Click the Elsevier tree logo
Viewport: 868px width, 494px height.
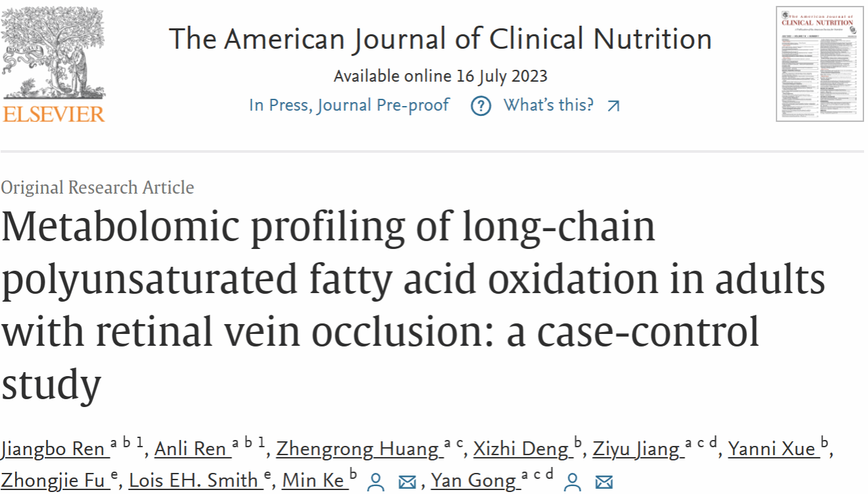click(x=53, y=53)
